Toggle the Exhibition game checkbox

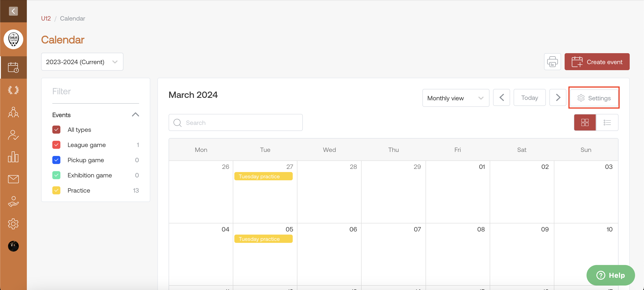click(56, 175)
